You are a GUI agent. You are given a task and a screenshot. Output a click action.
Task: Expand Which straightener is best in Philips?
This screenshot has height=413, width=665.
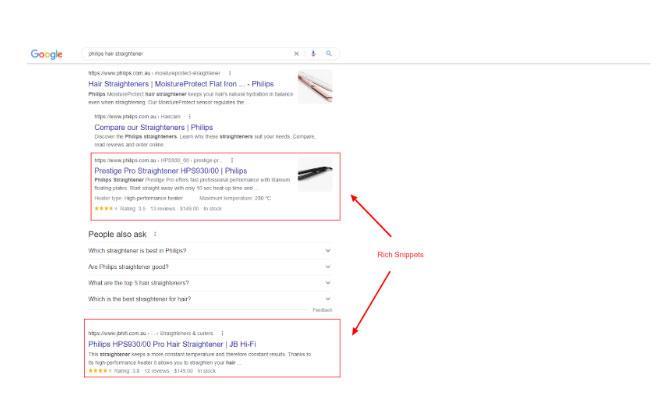pos(210,251)
